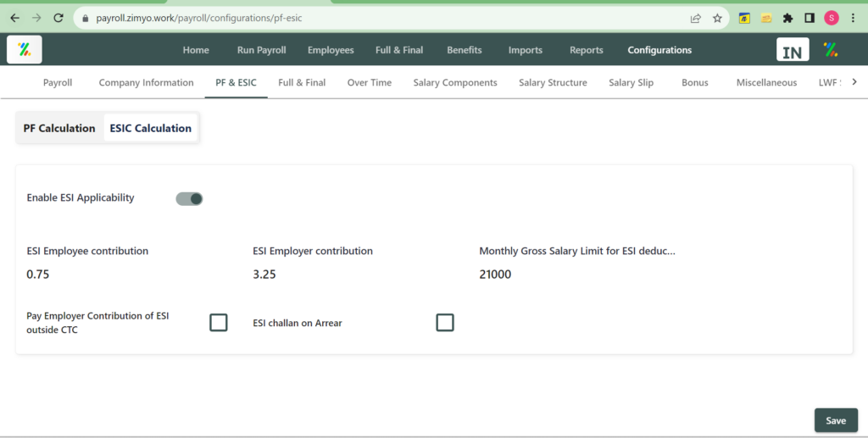This screenshot has height=438, width=868.
Task: Check Pay Employer Contribution of ESI outside CTC
Action: [x=219, y=323]
